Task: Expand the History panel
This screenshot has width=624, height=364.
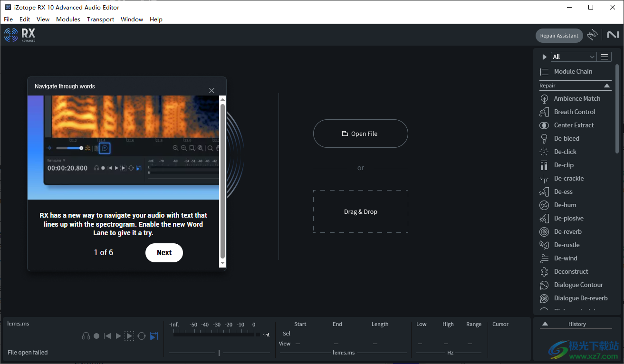Action: (x=545, y=324)
